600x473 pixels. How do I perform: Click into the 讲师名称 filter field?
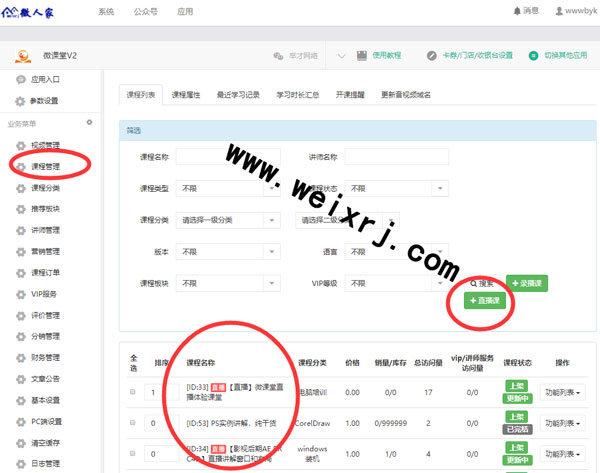(x=396, y=157)
